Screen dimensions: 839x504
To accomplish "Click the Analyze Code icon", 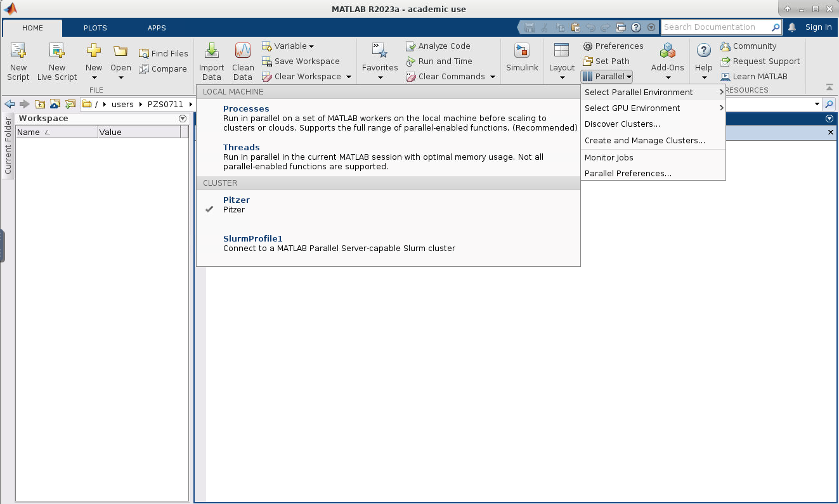I will coord(411,46).
